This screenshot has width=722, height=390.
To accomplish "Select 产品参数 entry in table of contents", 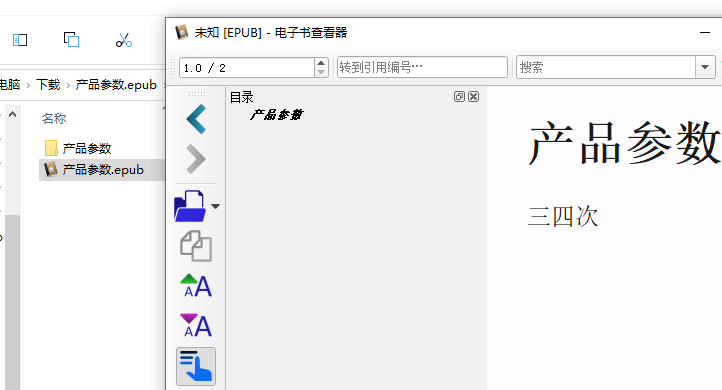I will coord(276,115).
